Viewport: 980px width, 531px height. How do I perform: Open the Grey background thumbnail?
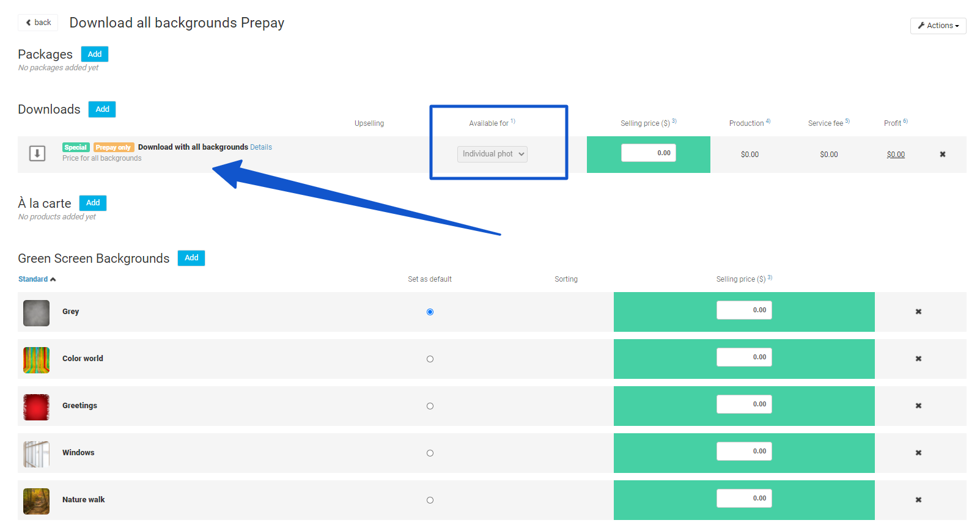(36, 313)
